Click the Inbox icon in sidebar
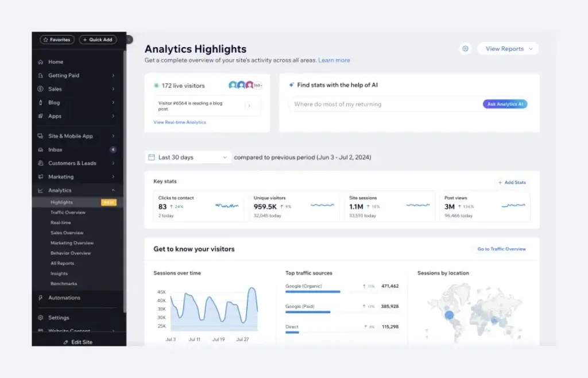The height and width of the screenshot is (378, 588). [x=41, y=149]
